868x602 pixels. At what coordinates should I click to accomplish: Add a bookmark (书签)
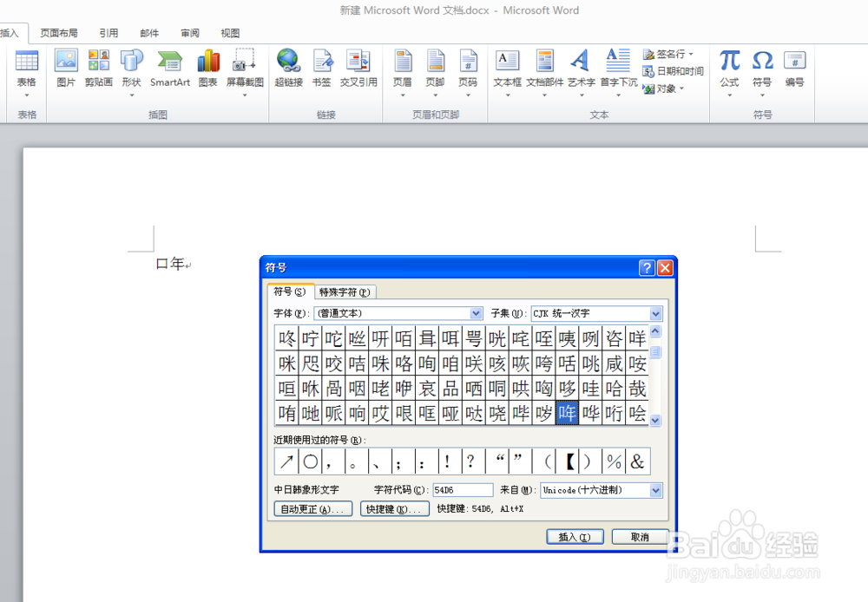[x=322, y=69]
